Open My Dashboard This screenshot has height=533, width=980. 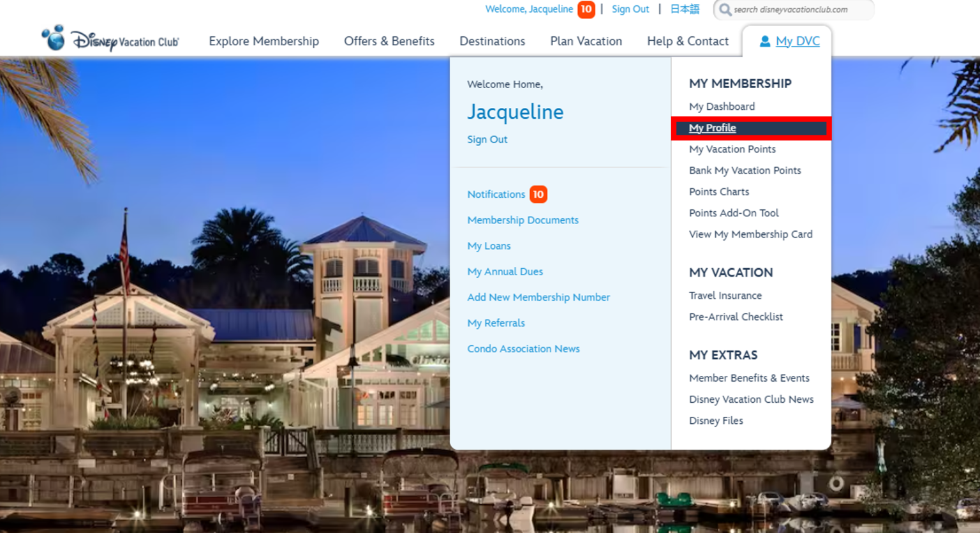point(722,106)
